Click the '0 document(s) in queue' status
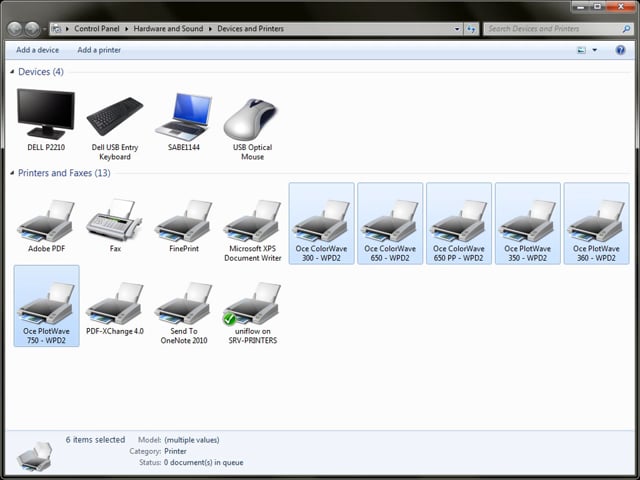The height and width of the screenshot is (480, 640). point(204,462)
